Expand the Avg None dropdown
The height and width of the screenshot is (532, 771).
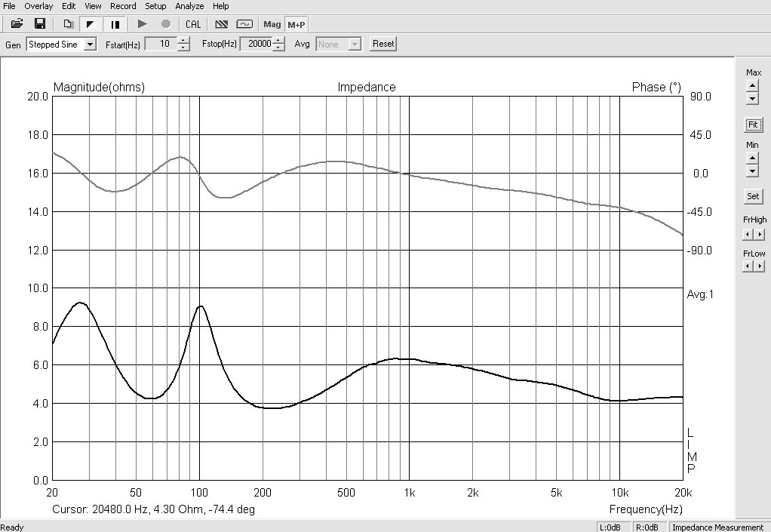click(355, 45)
